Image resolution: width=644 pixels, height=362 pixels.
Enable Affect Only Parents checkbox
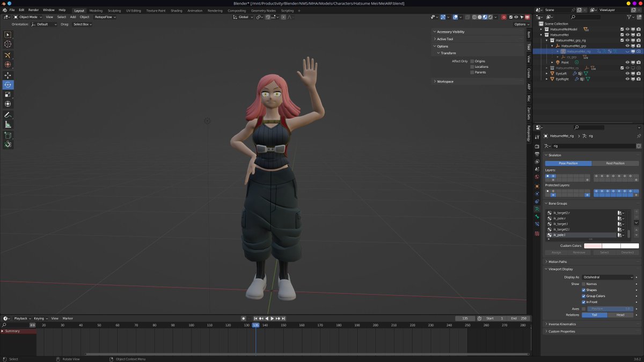[x=472, y=72]
